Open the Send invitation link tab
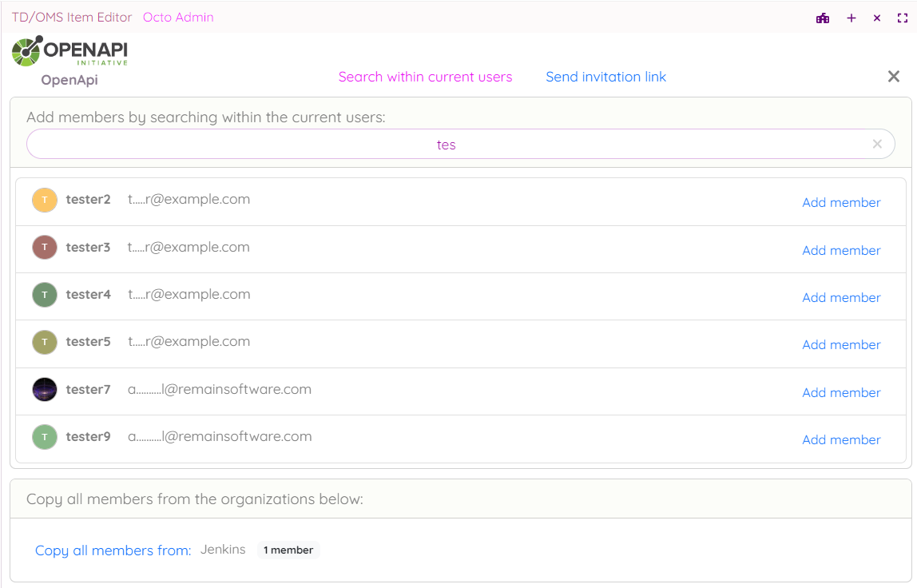The width and height of the screenshot is (917, 588). (605, 77)
